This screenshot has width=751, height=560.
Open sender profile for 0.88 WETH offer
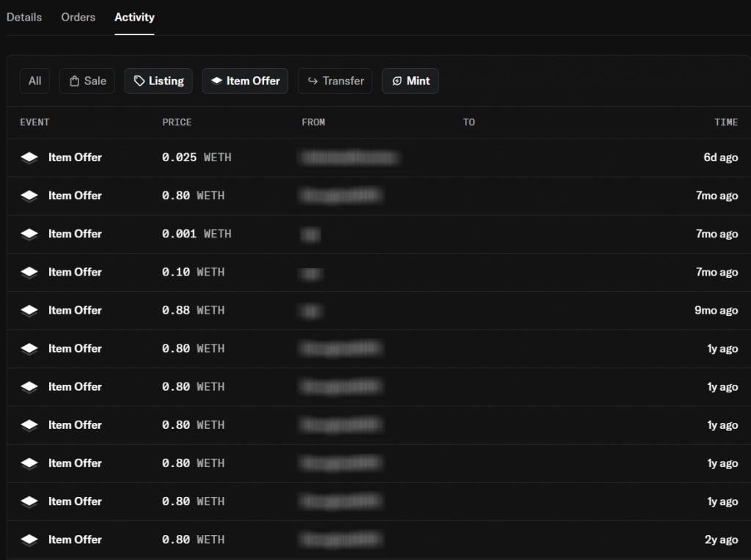pyautogui.click(x=311, y=310)
